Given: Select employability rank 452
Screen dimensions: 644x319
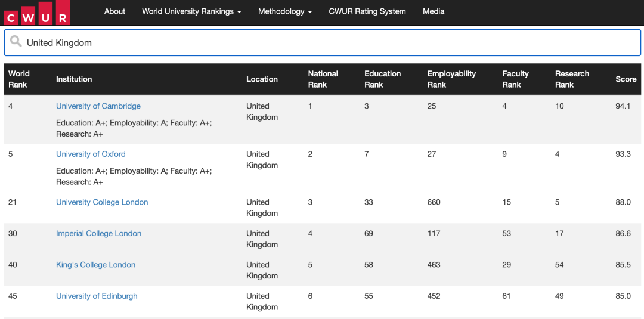Looking at the screenshot, I should (x=434, y=296).
